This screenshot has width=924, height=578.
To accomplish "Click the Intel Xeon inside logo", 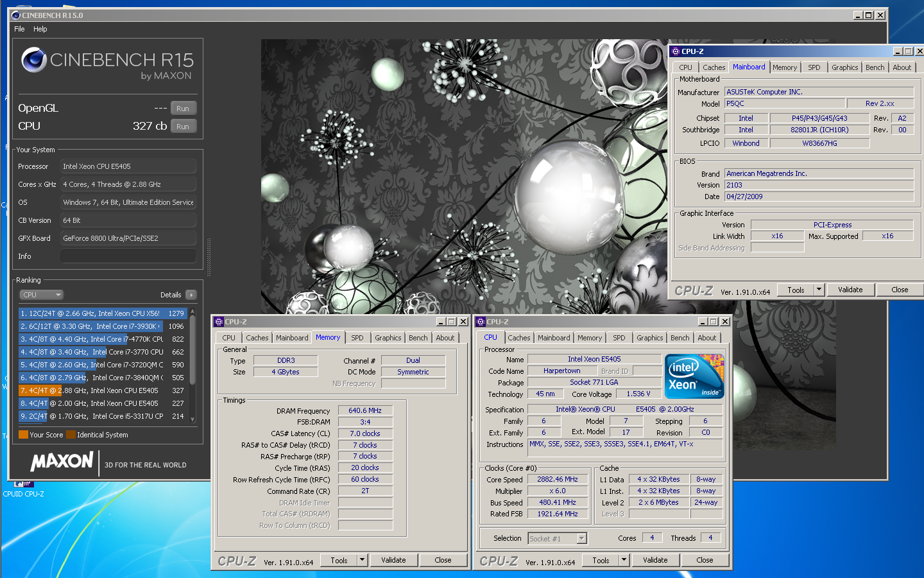I will (694, 376).
